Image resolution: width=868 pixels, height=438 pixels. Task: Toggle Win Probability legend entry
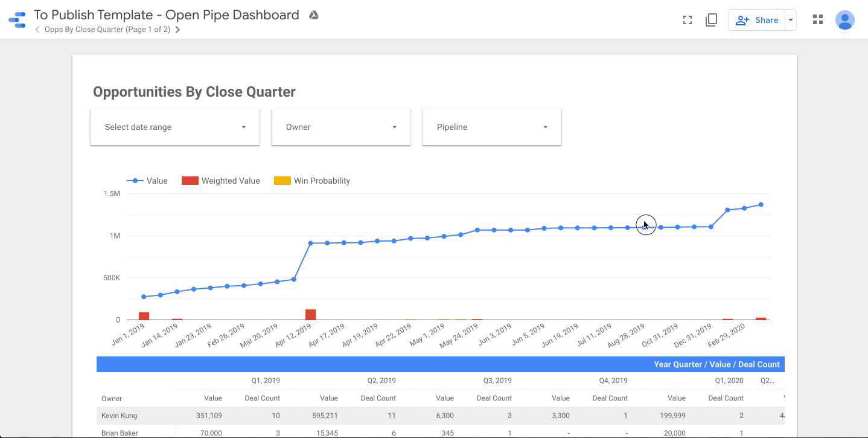coord(312,181)
